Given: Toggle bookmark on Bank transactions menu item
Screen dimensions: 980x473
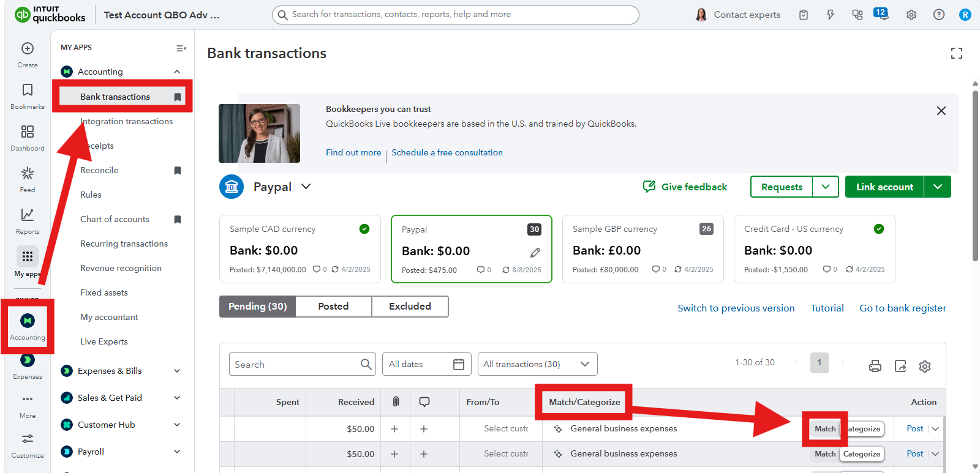Looking at the screenshot, I should tap(178, 97).
